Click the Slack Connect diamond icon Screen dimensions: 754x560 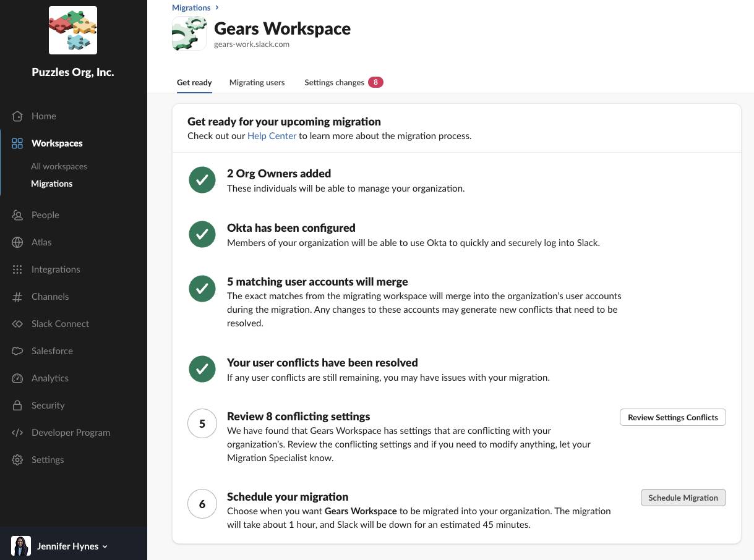(17, 324)
